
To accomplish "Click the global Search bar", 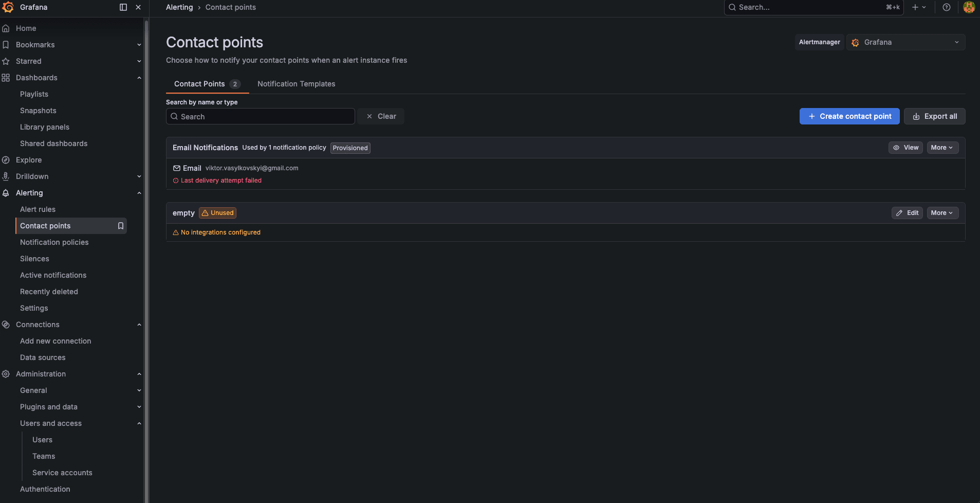I will (x=814, y=7).
